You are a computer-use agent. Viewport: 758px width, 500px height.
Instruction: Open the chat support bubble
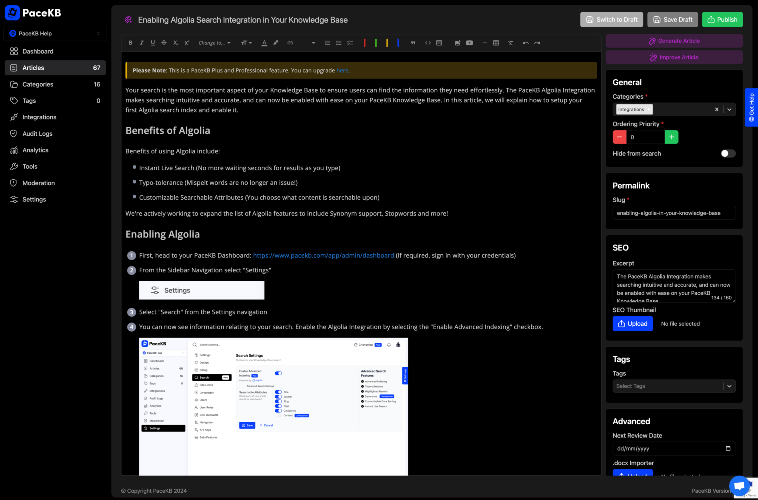click(x=739, y=485)
